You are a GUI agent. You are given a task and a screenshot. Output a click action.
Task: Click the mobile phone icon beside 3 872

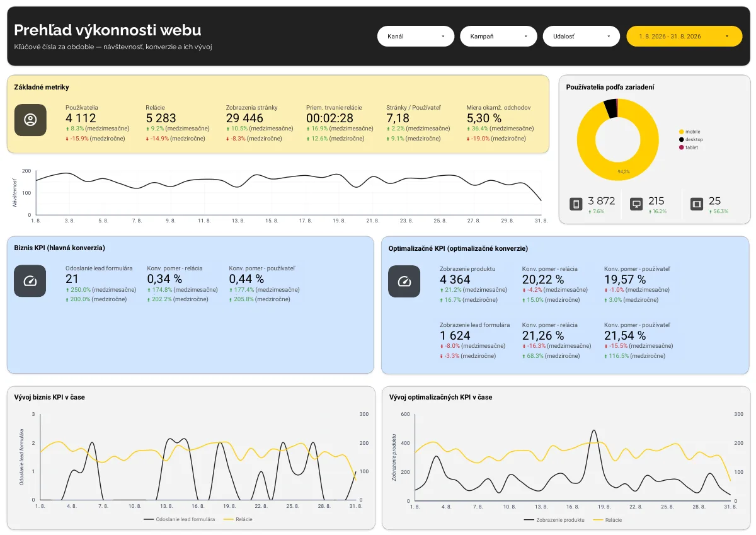click(x=575, y=204)
